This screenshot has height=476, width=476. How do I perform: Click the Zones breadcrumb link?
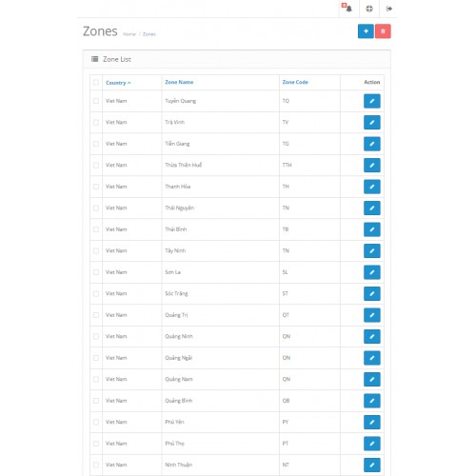click(149, 34)
